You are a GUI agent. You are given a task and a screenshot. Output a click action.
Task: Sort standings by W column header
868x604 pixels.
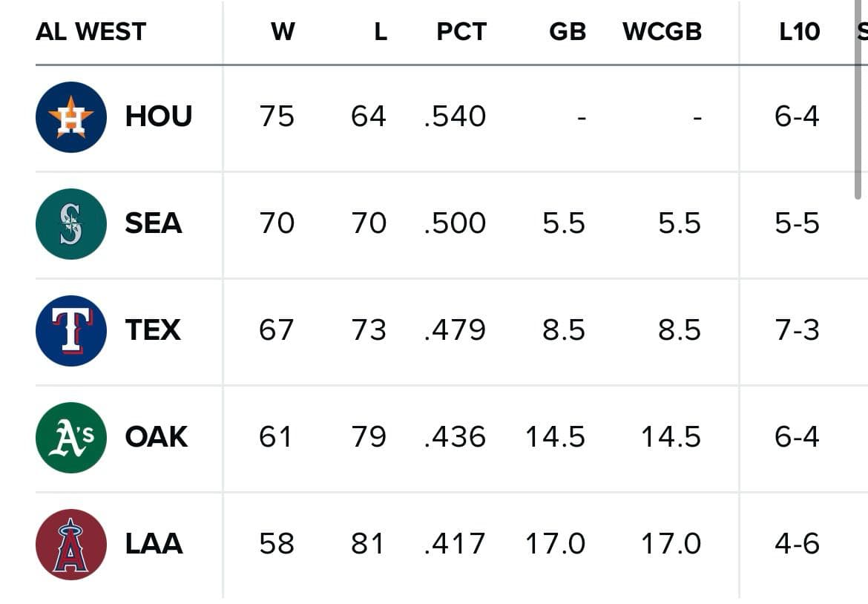(283, 32)
